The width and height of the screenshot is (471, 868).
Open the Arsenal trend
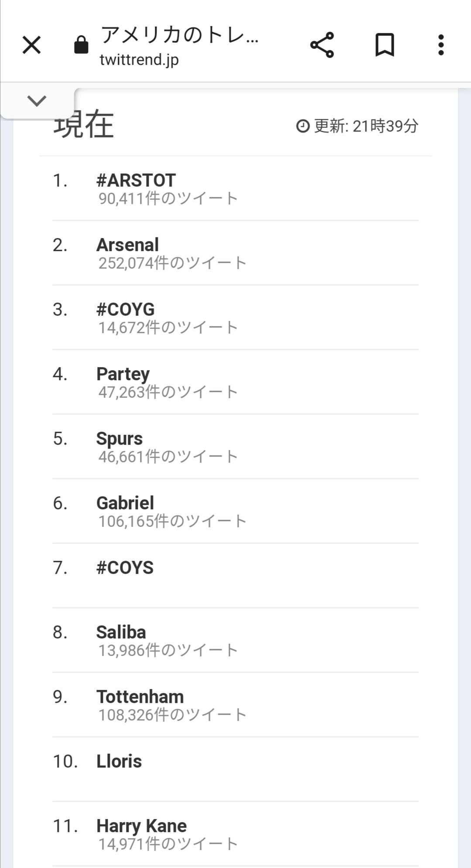[x=127, y=245]
